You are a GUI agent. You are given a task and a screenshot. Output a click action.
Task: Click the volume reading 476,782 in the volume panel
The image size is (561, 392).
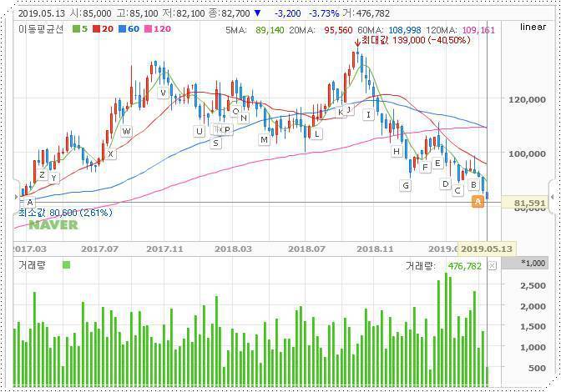coord(465,266)
